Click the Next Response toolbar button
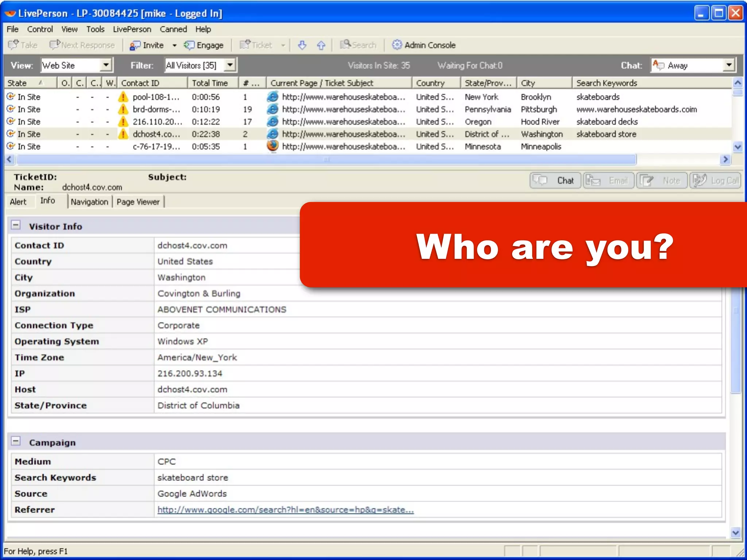This screenshot has width=747, height=560. pos(82,45)
